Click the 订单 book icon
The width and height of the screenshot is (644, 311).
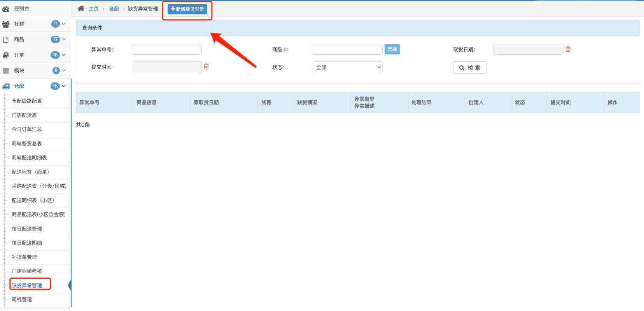[6, 55]
